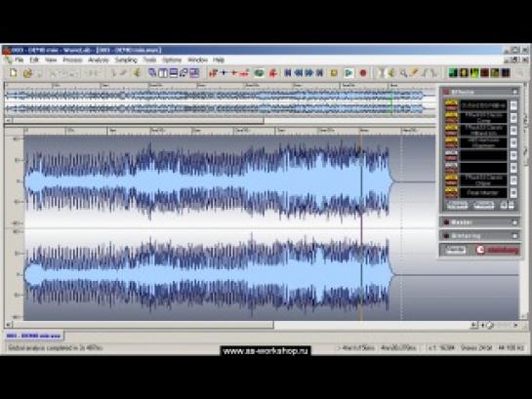
Task: Open options checkbox for Peak Master slot
Action: pyautogui.click(x=513, y=193)
